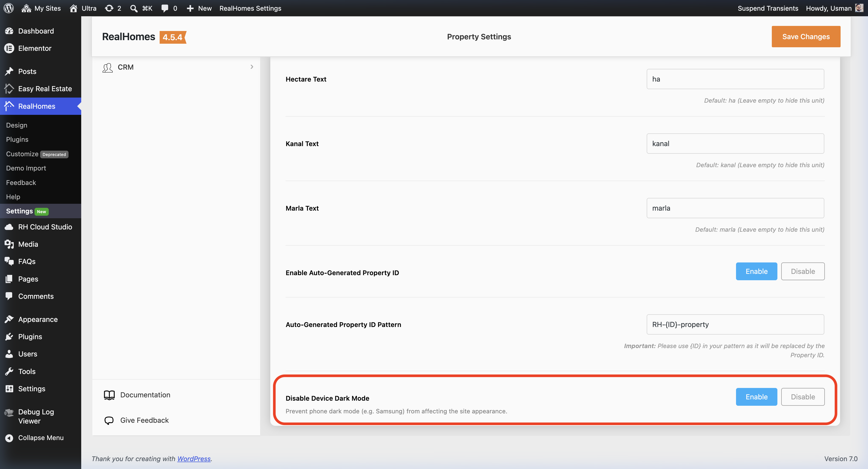Enable Auto-Generated Property ID
This screenshot has width=868, height=469.
(x=757, y=271)
